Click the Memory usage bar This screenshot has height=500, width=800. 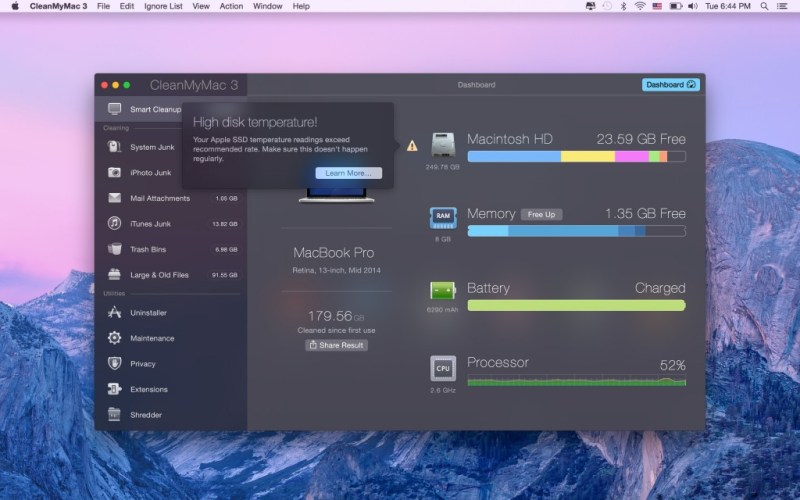577,231
